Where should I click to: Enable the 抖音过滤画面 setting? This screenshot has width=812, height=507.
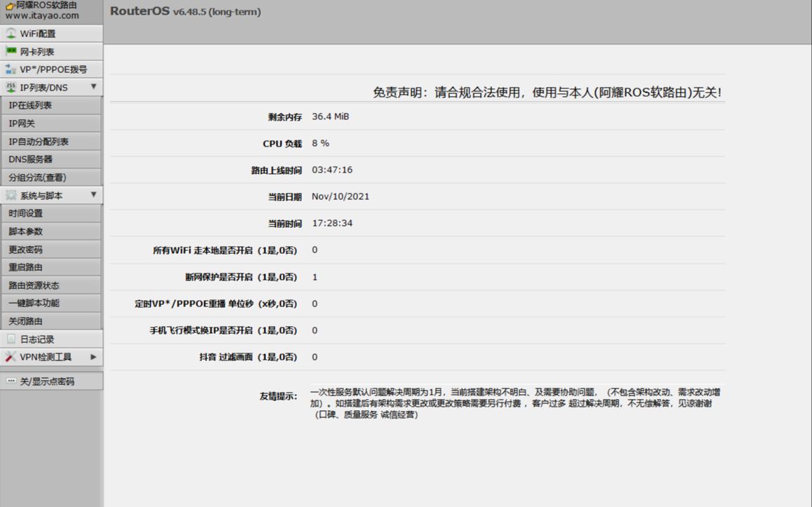click(314, 357)
